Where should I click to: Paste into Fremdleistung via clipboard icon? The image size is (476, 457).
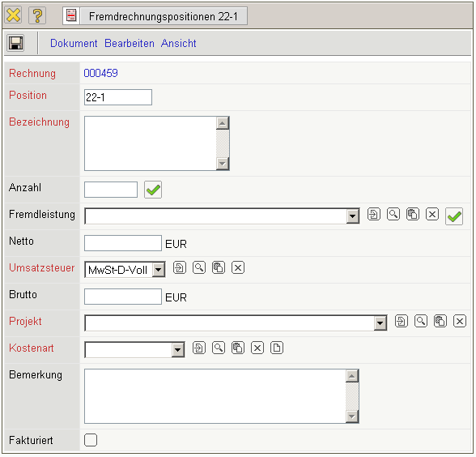413,214
